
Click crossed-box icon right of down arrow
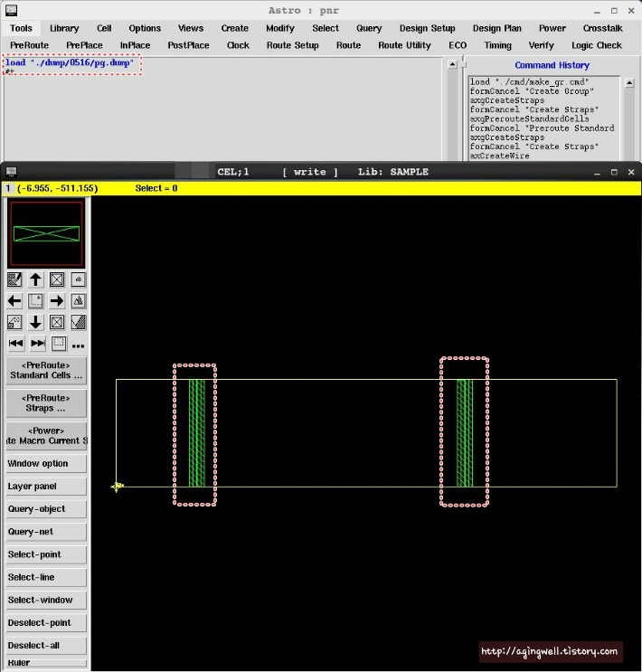pos(57,322)
